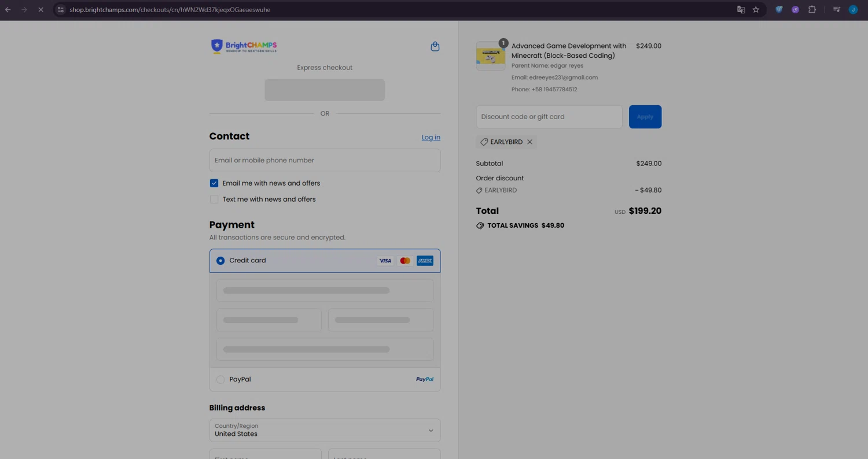Viewport: 868px width, 459px height.
Task: Click the translate page icon
Action: 741,10
